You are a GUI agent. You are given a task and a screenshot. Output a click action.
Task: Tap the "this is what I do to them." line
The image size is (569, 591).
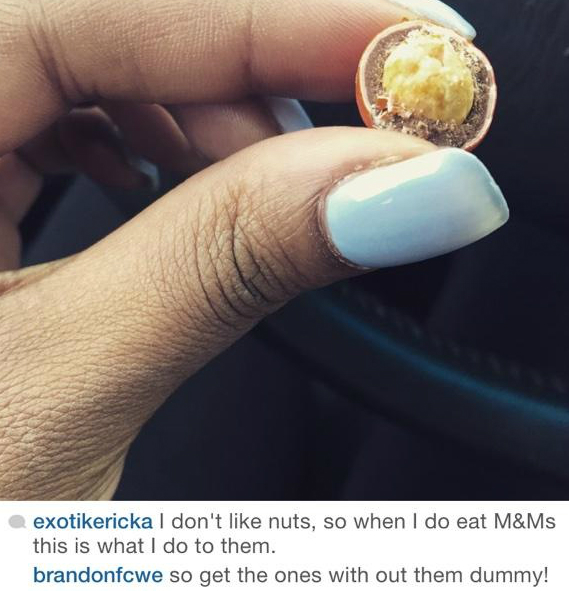(152, 546)
